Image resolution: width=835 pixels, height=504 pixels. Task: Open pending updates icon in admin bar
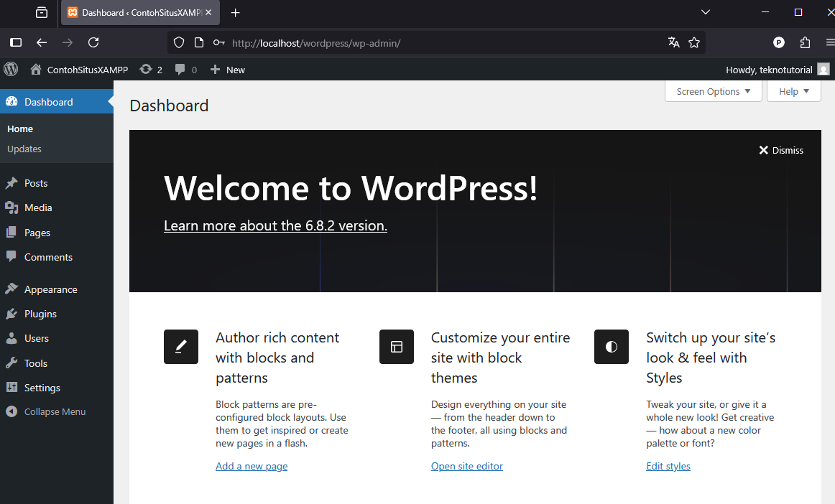[151, 70]
